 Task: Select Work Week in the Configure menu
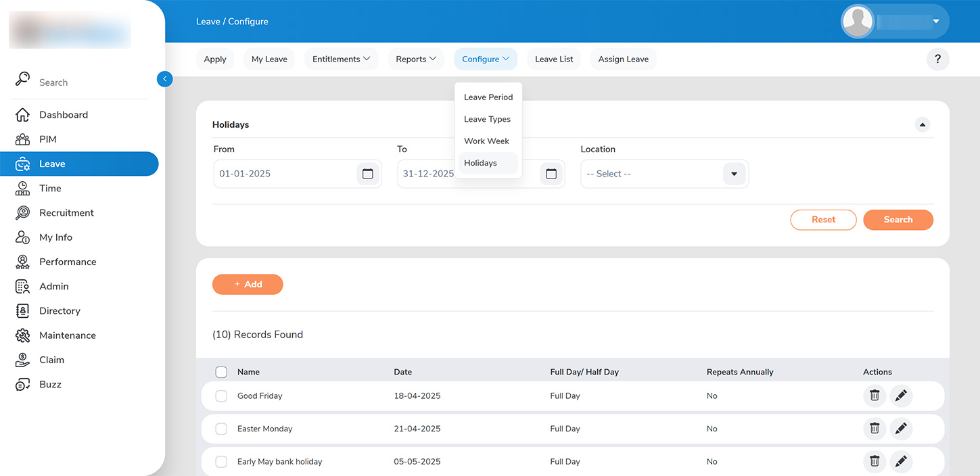tap(486, 141)
